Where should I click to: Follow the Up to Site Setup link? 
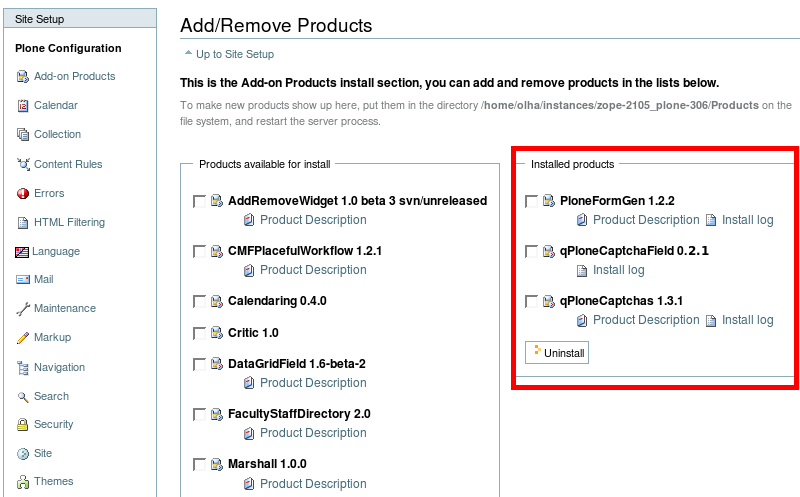(x=234, y=54)
